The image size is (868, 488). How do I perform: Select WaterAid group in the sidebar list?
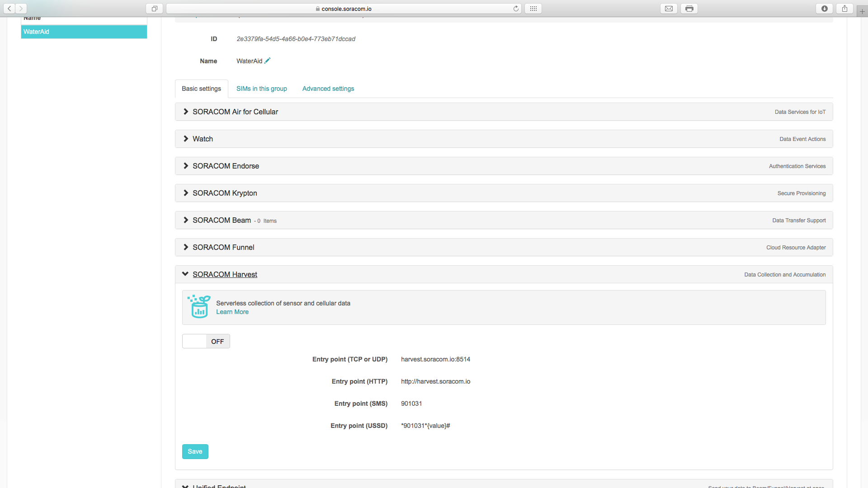84,32
